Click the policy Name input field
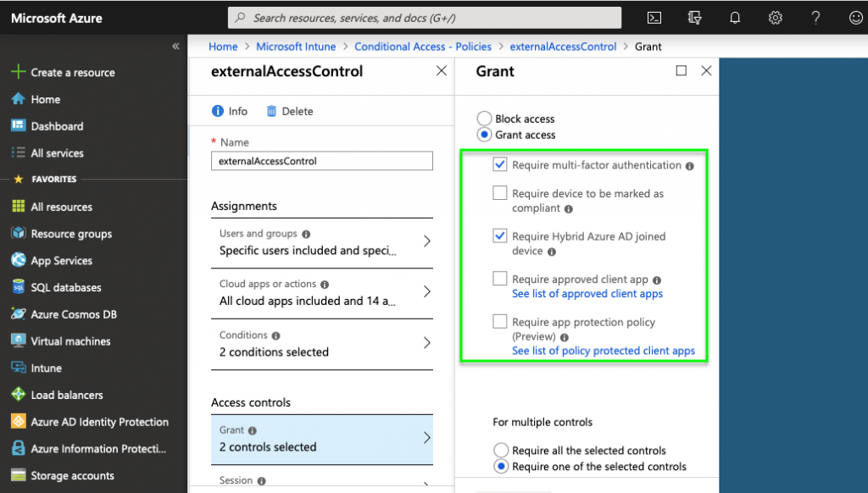868x493 pixels. pyautogui.click(x=322, y=161)
